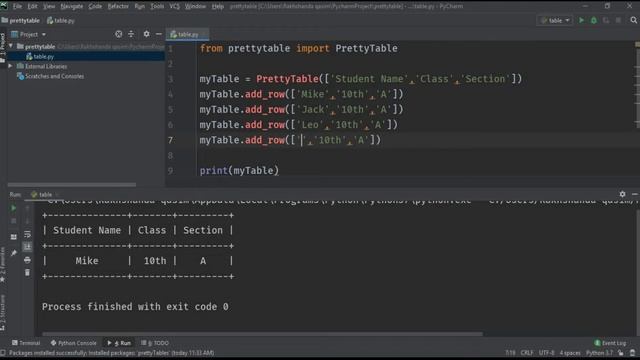Open the TODO tool window

click(155, 343)
